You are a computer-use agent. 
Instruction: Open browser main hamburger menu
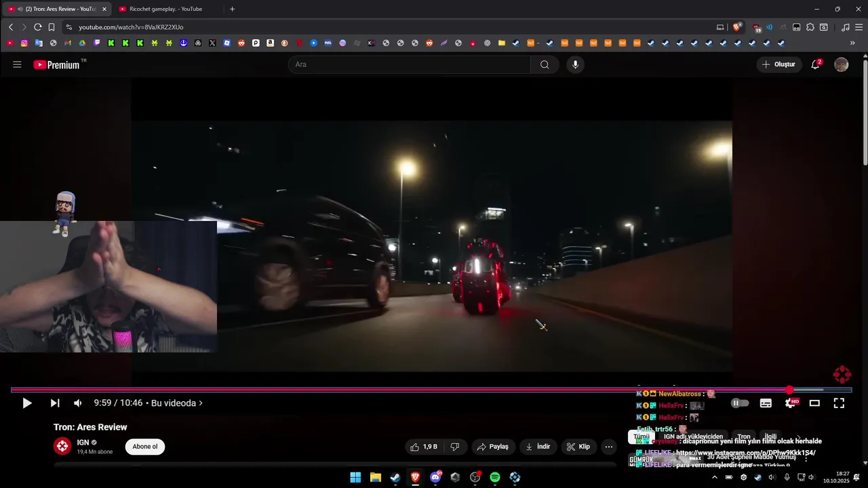(859, 27)
